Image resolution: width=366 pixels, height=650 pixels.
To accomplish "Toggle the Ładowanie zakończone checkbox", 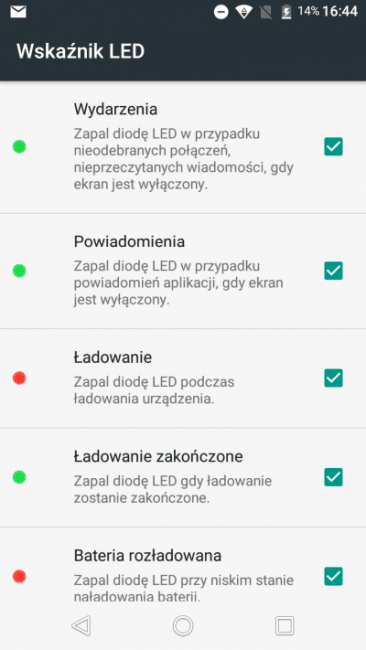I will pos(333,477).
